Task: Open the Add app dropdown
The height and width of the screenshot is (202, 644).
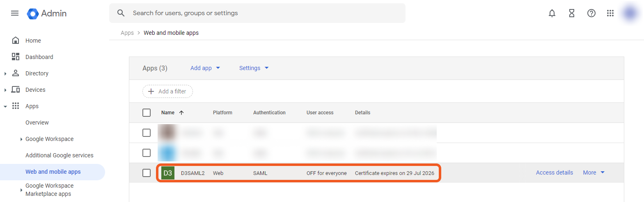Action: click(205, 68)
